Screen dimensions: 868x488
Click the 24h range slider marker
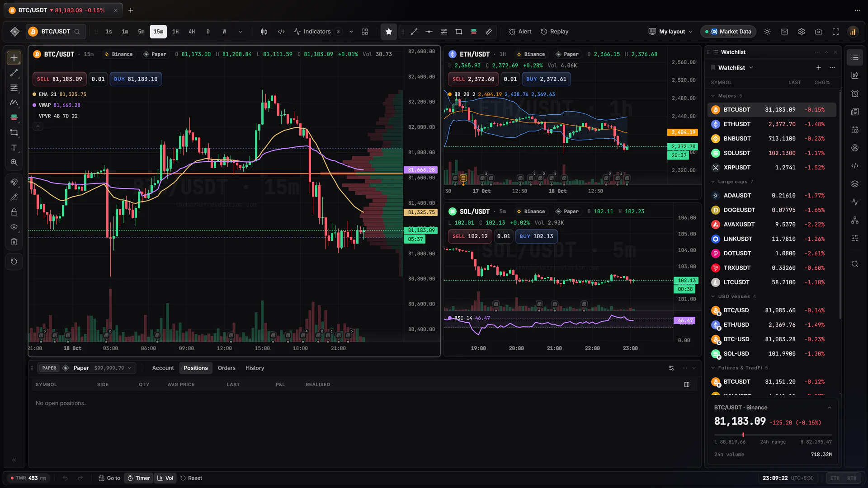pyautogui.click(x=743, y=435)
